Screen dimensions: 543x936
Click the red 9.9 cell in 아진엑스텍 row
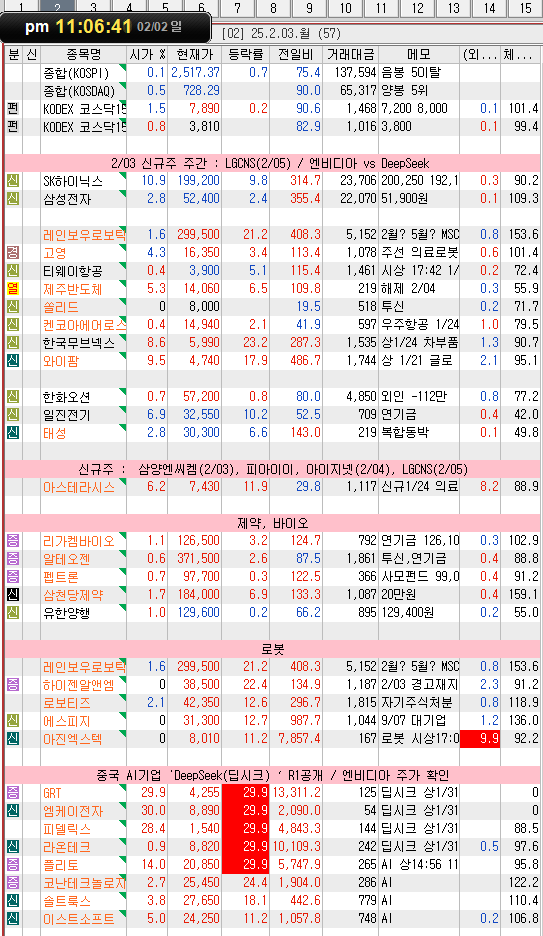click(480, 738)
